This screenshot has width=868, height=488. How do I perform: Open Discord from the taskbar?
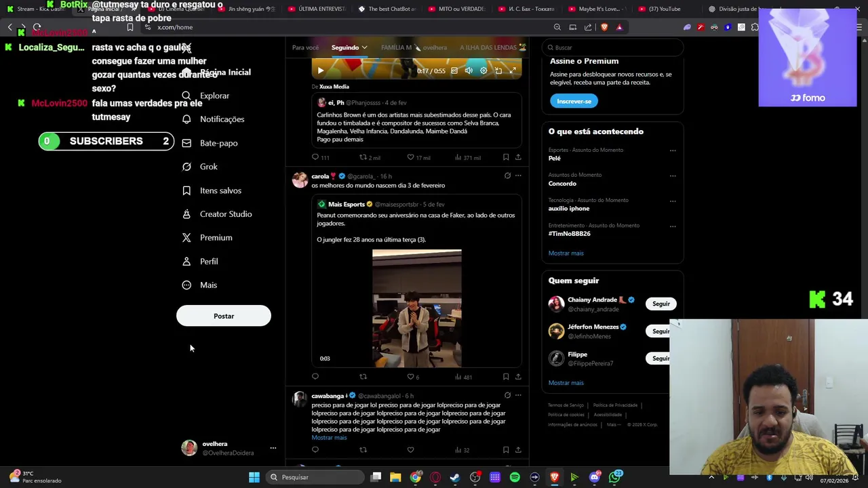(595, 477)
